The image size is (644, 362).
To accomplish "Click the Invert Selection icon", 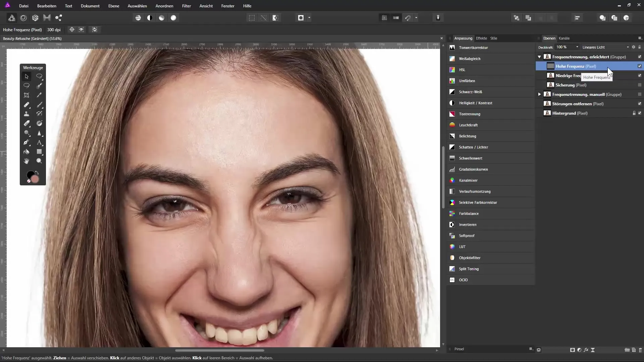I will pyautogui.click(x=275, y=18).
